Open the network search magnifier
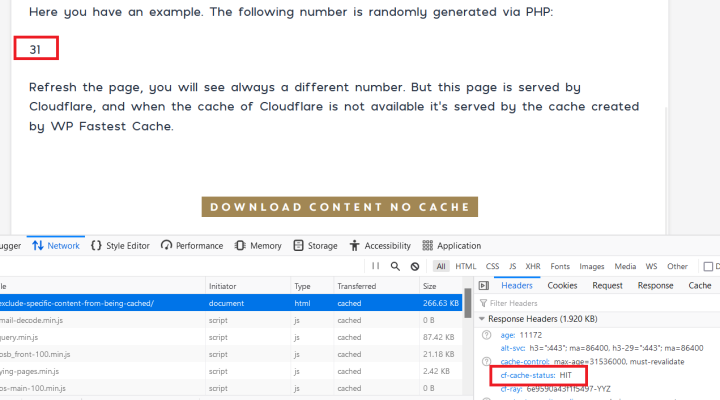 click(x=395, y=266)
